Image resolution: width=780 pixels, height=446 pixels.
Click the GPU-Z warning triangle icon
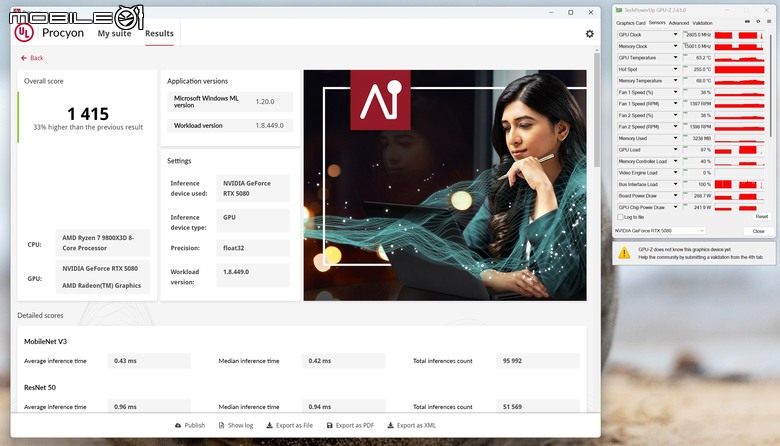click(x=624, y=253)
